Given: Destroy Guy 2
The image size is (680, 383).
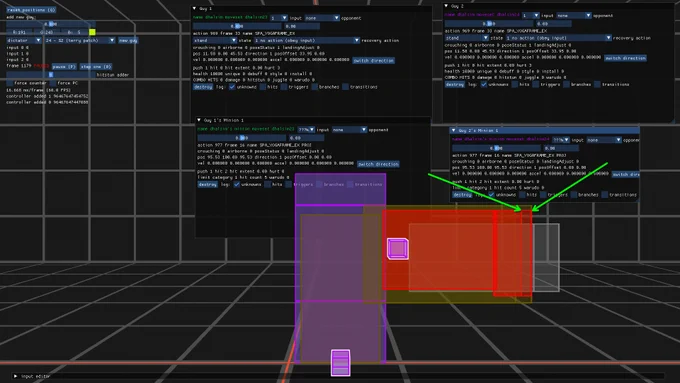Looking at the screenshot, I should tap(454, 84).
